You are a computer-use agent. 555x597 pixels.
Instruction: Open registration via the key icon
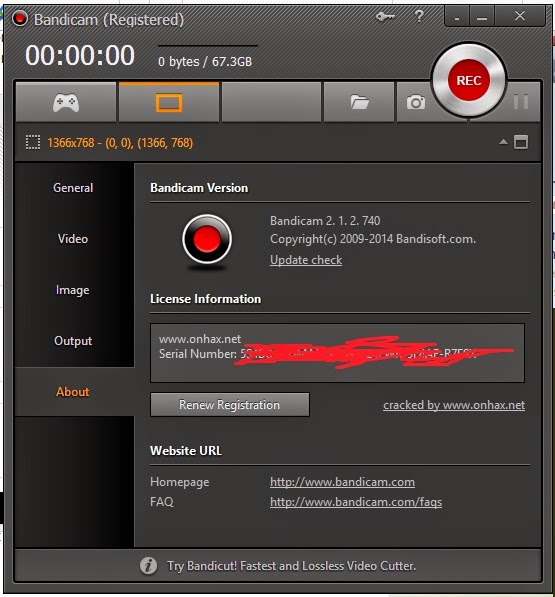coord(385,17)
